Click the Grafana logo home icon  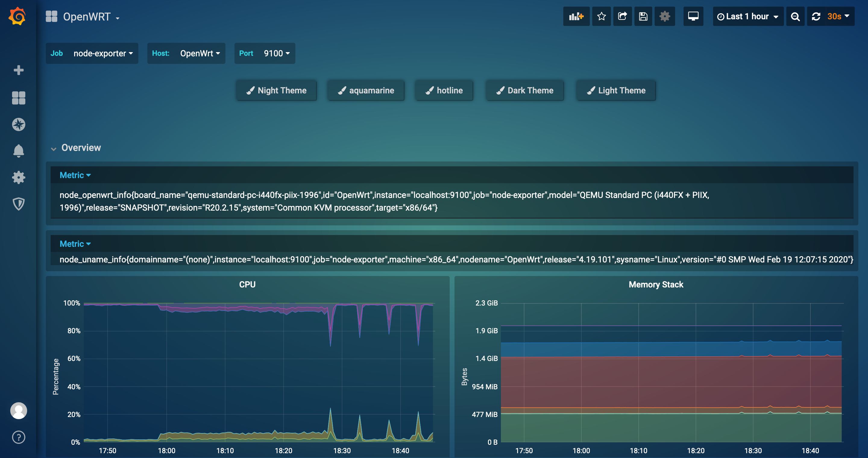[x=17, y=16]
